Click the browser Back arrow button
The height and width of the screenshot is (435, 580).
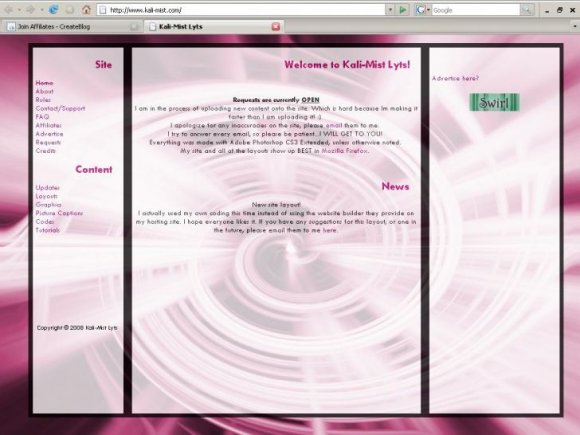8,10
